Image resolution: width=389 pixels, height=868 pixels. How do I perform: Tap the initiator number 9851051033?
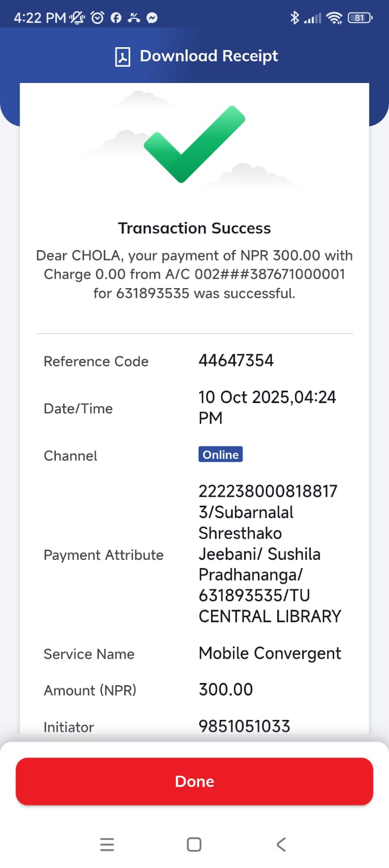click(x=244, y=726)
